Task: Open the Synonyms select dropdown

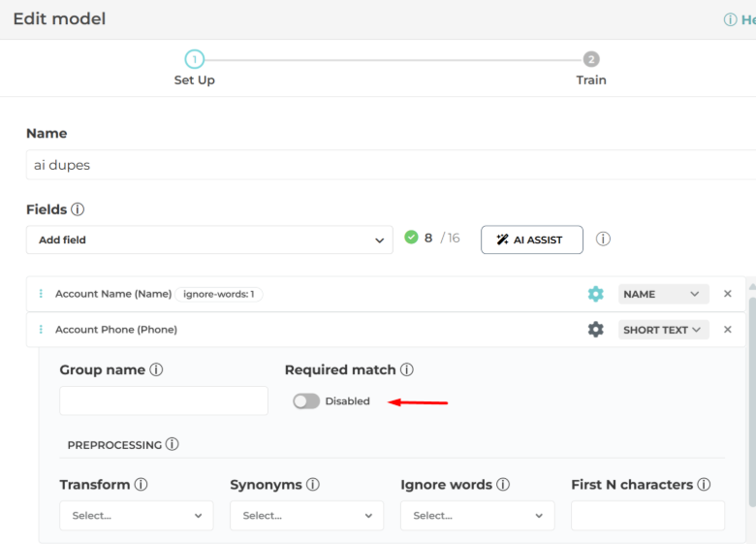Action: pyautogui.click(x=306, y=516)
